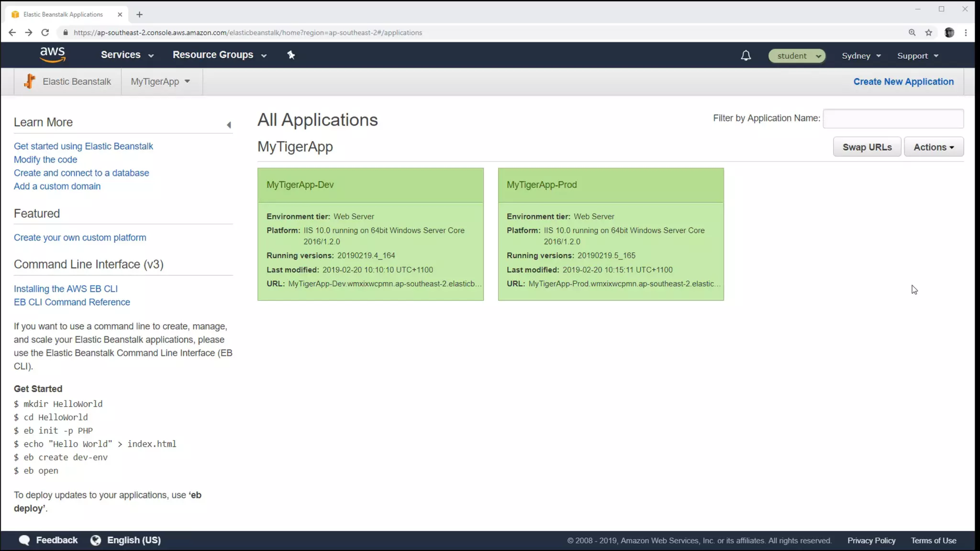Bookmark page with the star icon
The height and width of the screenshot is (551, 980).
[x=929, y=33]
